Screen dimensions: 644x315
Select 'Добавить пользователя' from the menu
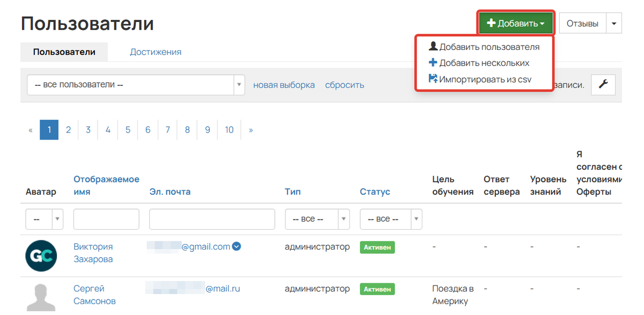pos(484,47)
